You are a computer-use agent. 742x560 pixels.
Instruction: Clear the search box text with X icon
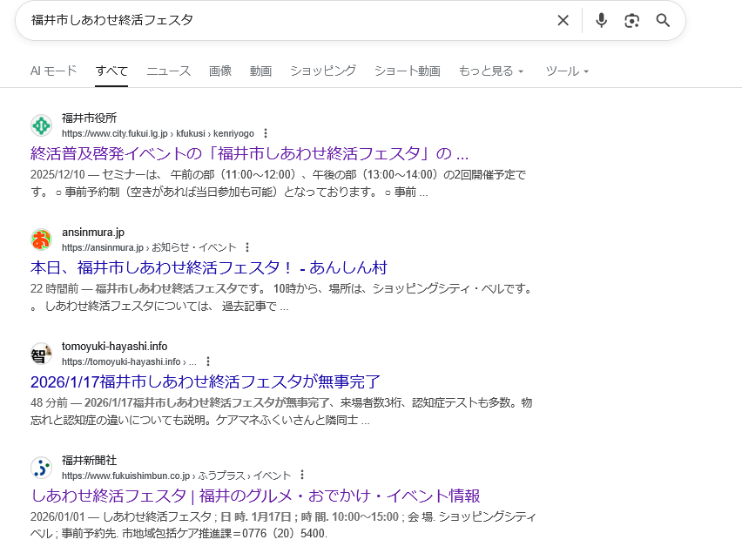click(x=563, y=21)
